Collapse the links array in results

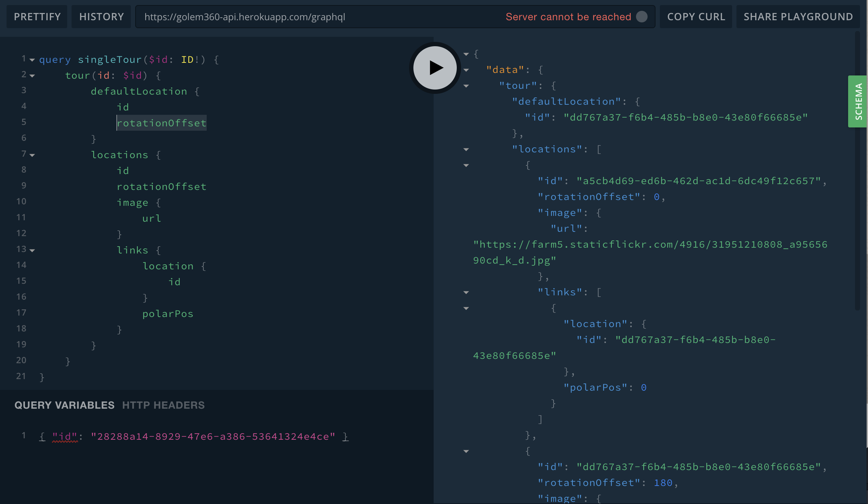466,292
